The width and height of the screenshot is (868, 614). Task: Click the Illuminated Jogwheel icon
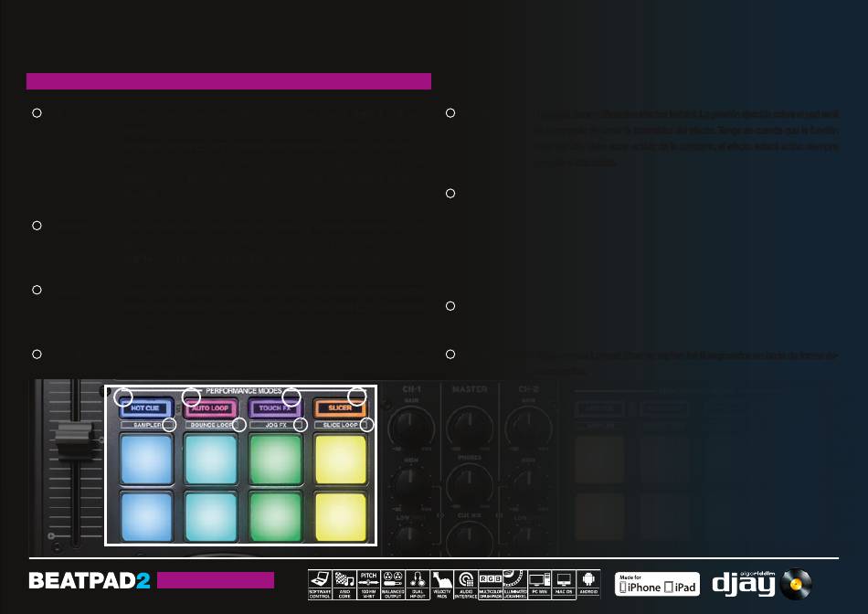514,585
